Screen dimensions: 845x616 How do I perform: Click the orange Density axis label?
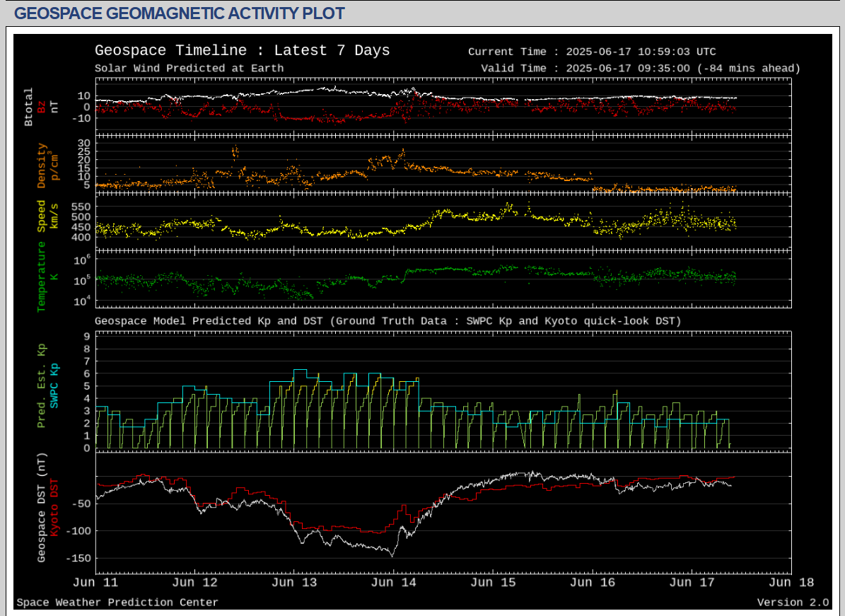[x=42, y=165]
